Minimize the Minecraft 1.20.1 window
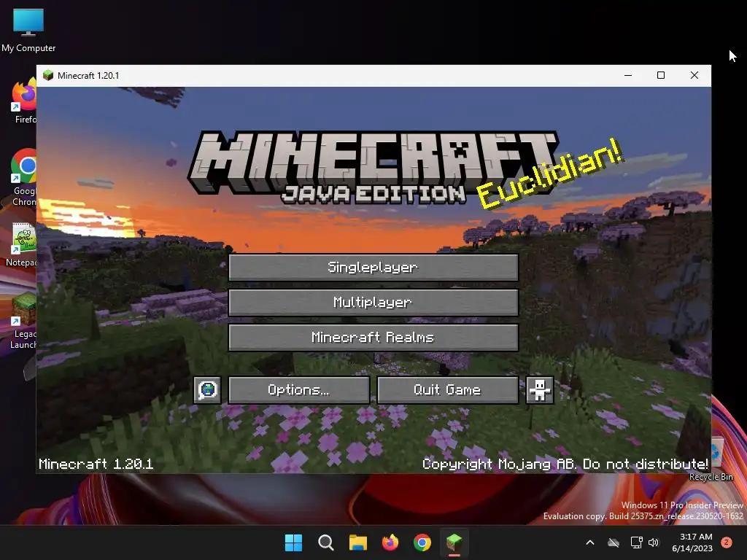This screenshot has width=747, height=560. [x=628, y=75]
